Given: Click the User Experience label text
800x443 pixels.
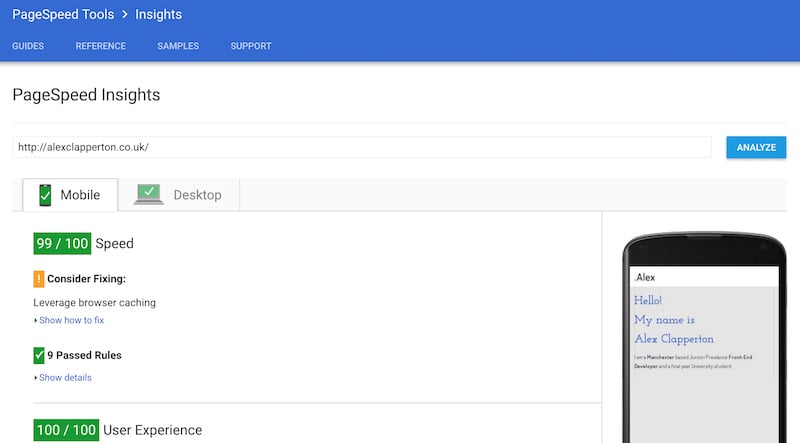Looking at the screenshot, I should pyautogui.click(x=153, y=430).
